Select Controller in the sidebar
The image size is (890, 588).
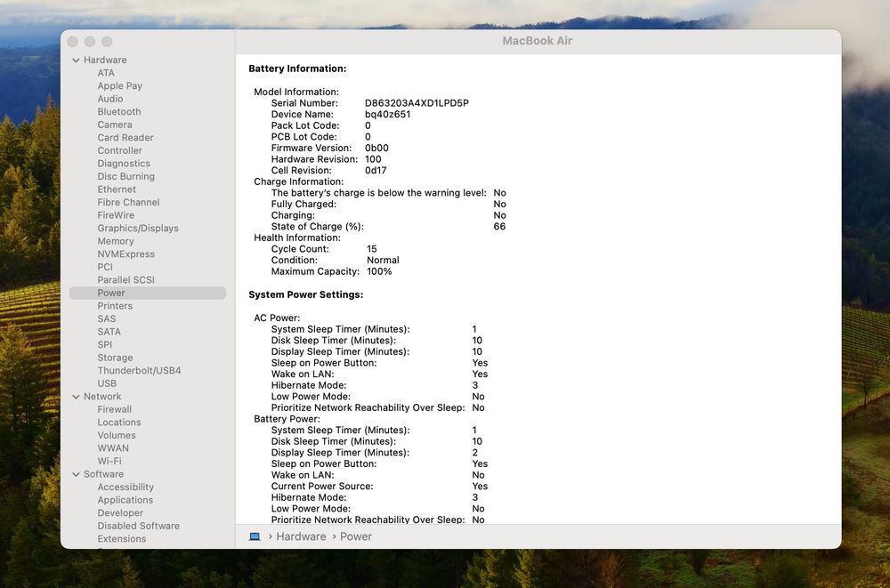[120, 150]
